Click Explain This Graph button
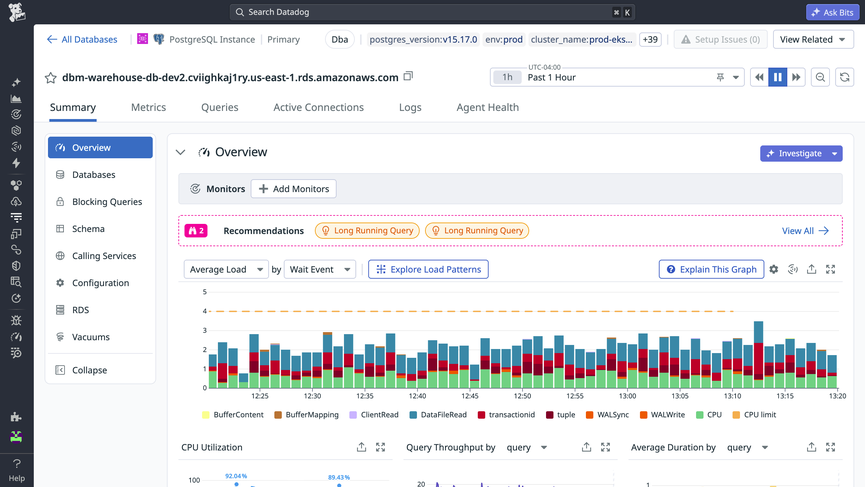Viewport: 865px width, 487px height. pos(711,269)
